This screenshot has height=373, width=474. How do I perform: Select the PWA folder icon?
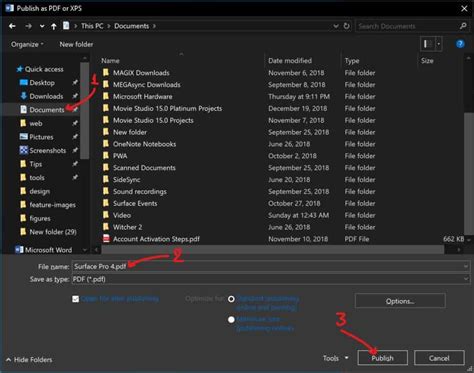click(x=106, y=156)
